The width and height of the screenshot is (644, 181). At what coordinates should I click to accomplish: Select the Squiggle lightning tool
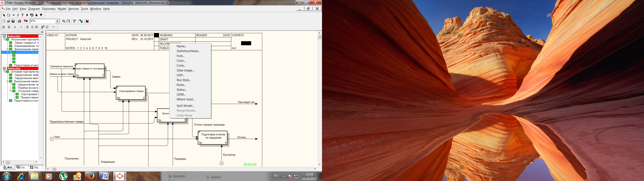pos(18,15)
